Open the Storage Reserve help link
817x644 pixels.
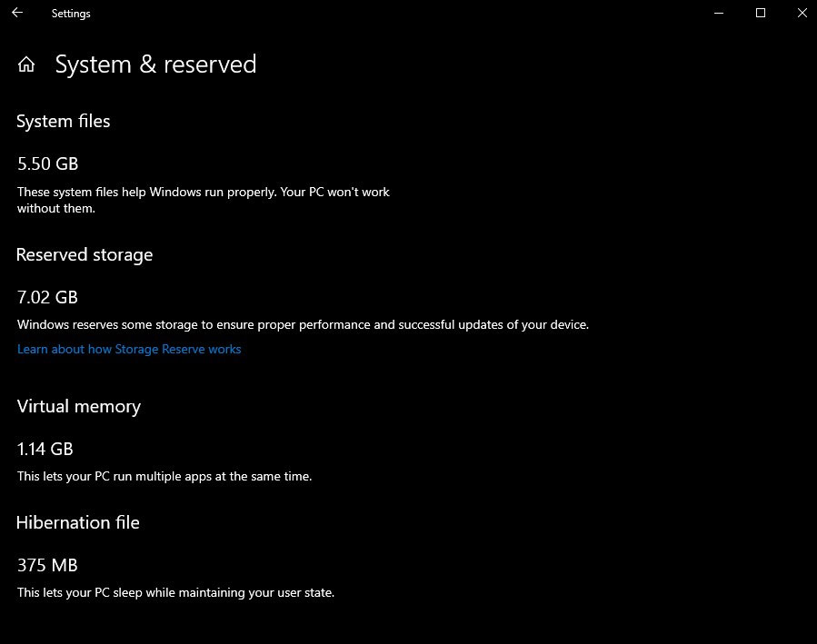point(128,349)
